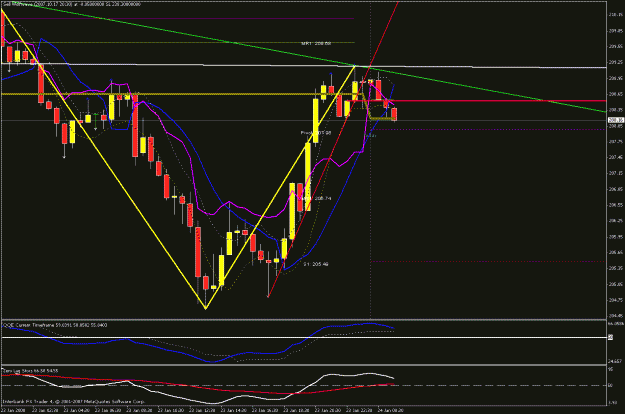Click the 23 Jan 12:20 time axis label
Screen dimensions: 625x414
click(x=202, y=410)
